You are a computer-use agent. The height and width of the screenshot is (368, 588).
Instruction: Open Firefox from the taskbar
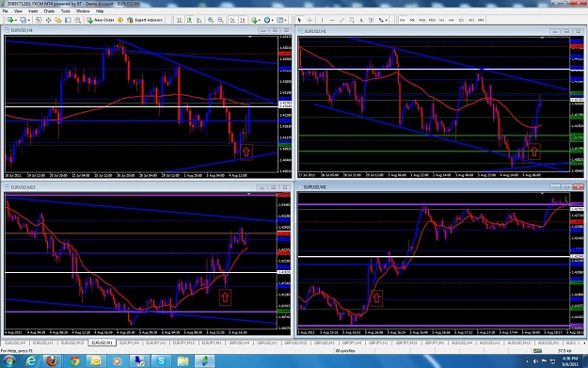[x=52, y=360]
